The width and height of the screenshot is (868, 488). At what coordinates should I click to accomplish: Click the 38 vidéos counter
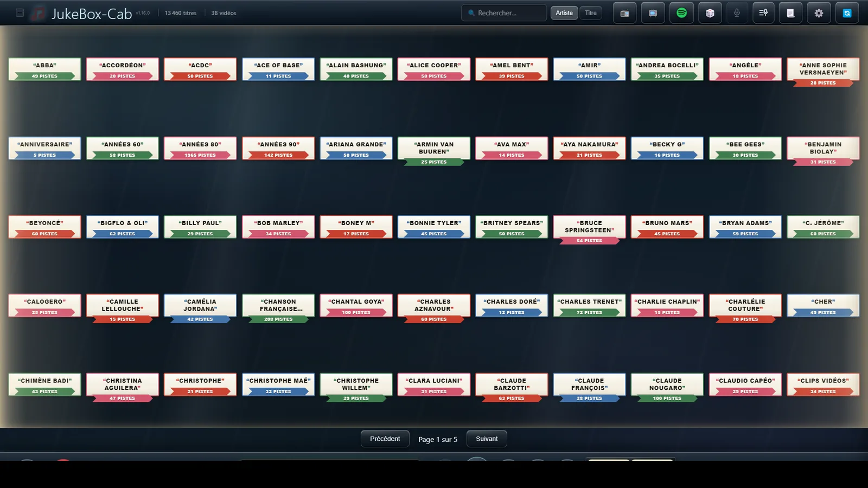pyautogui.click(x=224, y=13)
